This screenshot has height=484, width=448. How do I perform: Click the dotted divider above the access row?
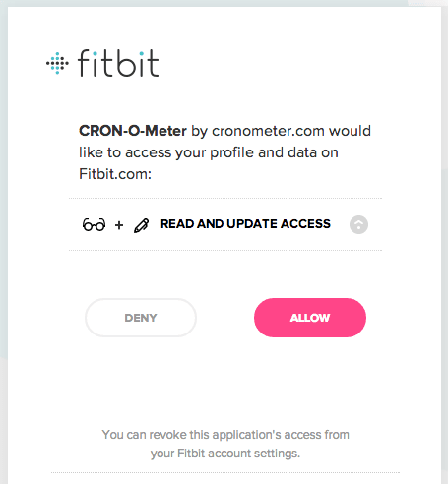[x=225, y=198]
